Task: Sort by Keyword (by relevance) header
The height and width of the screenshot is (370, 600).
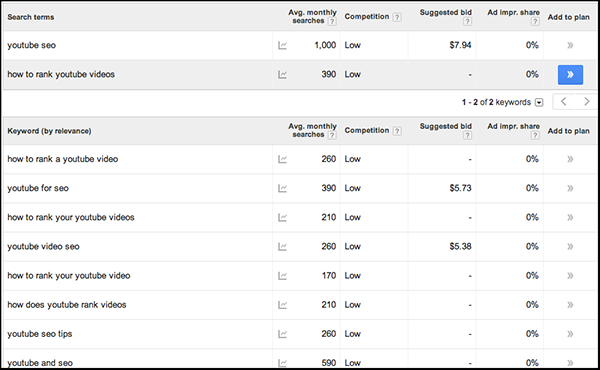Action: click(49, 131)
